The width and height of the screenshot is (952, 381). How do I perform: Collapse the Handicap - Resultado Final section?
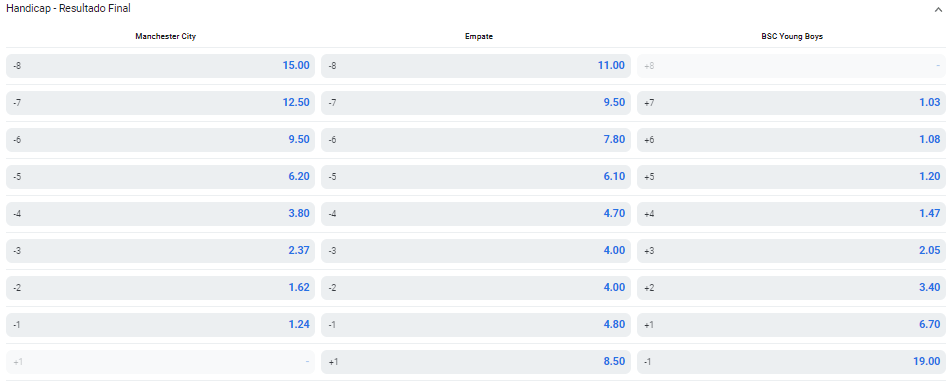pos(939,9)
